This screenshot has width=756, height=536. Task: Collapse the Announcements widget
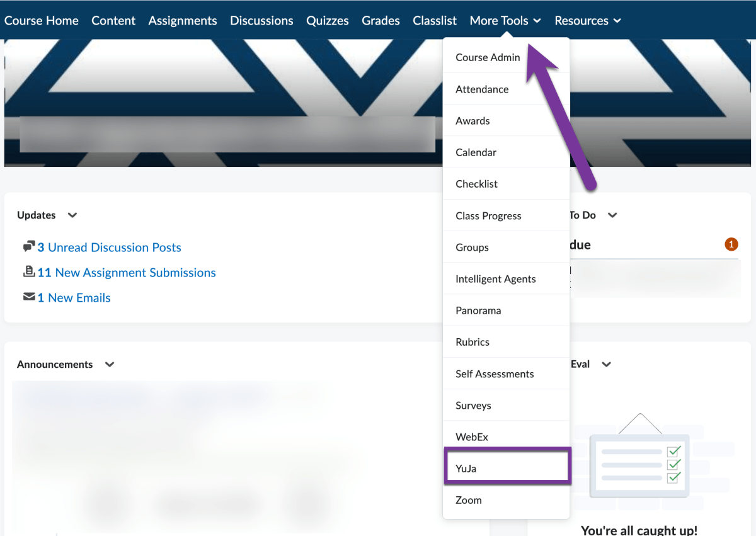(x=108, y=364)
